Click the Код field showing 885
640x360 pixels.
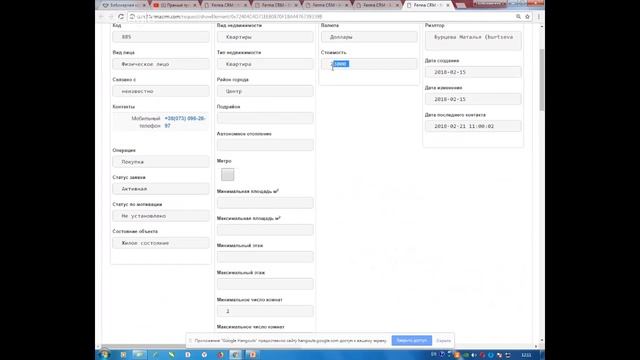tap(161, 37)
